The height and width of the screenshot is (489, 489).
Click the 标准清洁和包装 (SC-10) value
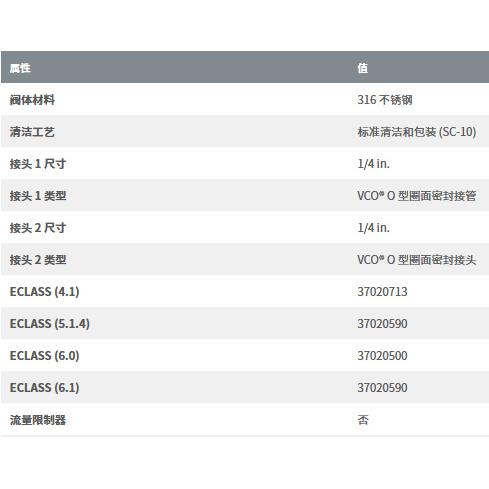coord(417,132)
